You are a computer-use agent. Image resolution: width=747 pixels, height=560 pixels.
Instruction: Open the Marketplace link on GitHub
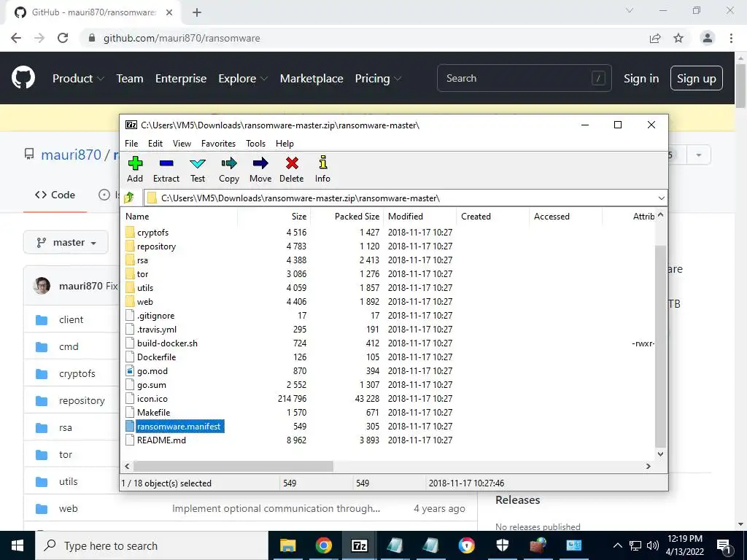click(311, 79)
